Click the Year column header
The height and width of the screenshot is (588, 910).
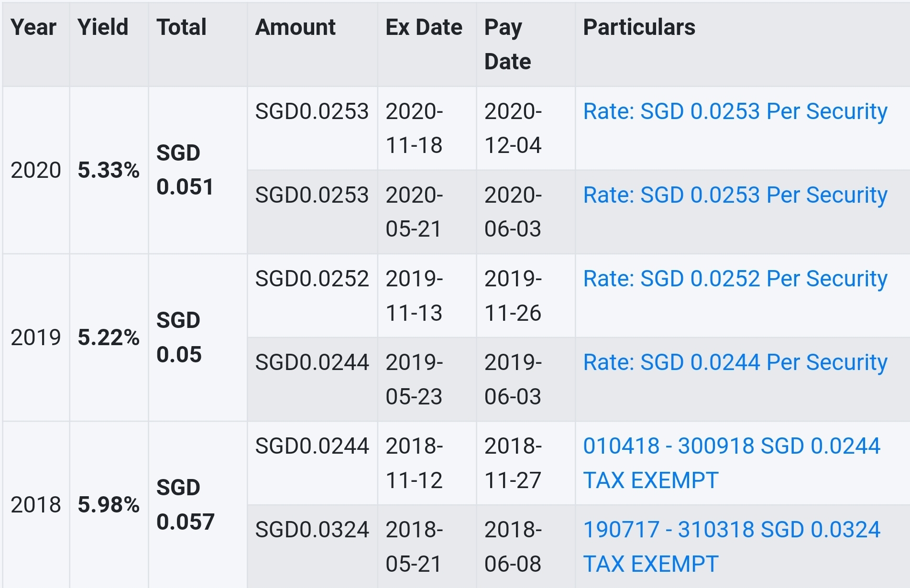pos(36,44)
